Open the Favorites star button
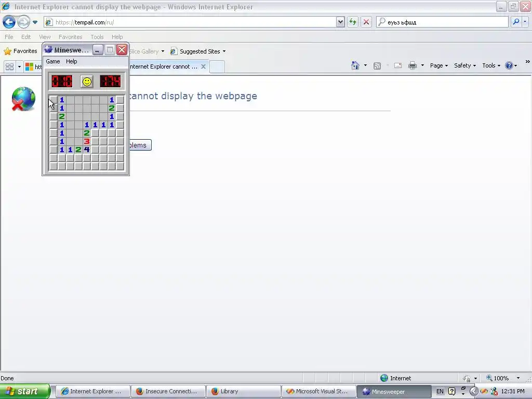 (21, 51)
